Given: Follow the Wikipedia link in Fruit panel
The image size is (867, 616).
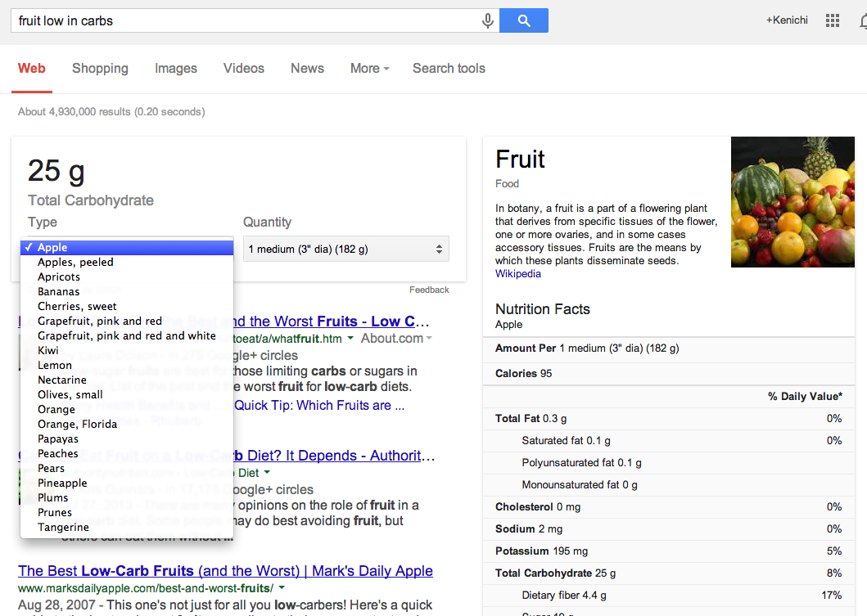Looking at the screenshot, I should point(518,274).
